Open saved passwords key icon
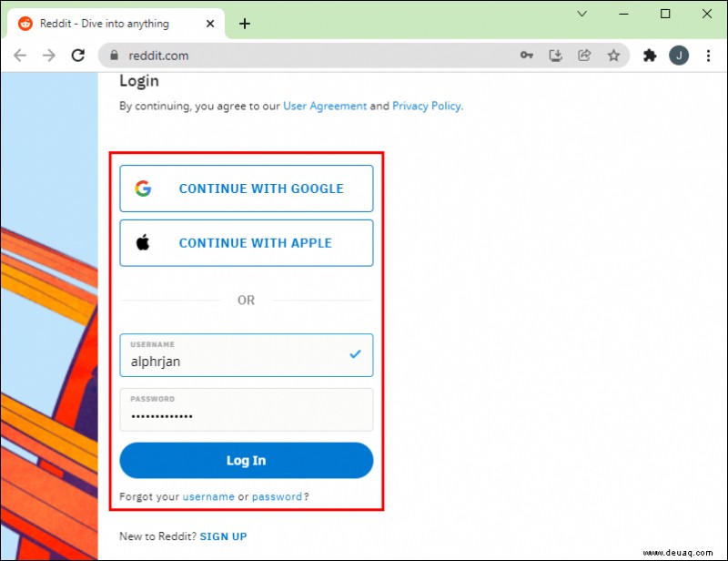This screenshot has width=728, height=561. click(527, 56)
